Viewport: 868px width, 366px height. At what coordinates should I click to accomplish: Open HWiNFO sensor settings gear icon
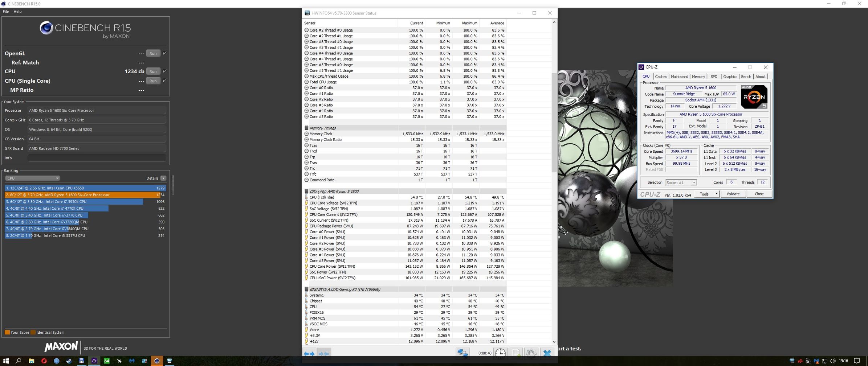coord(531,353)
